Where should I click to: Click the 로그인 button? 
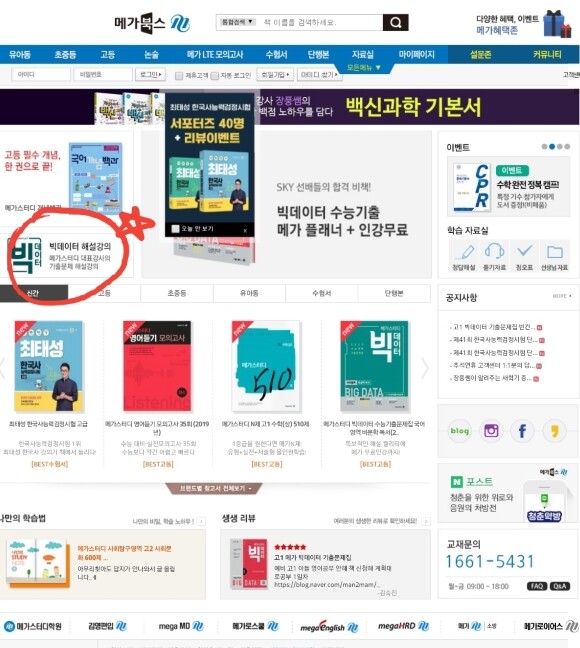click(x=150, y=74)
